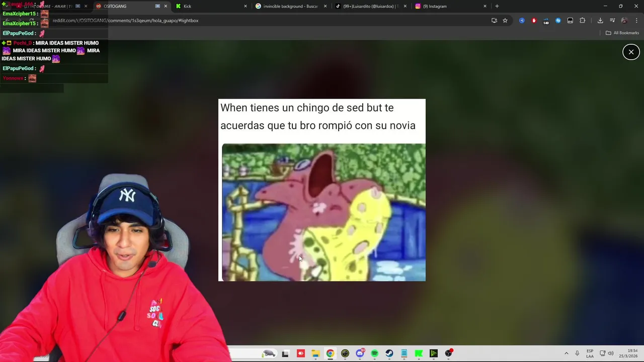The height and width of the screenshot is (362, 644).
Task: Open the invincible background search tab
Action: pyautogui.click(x=291, y=6)
